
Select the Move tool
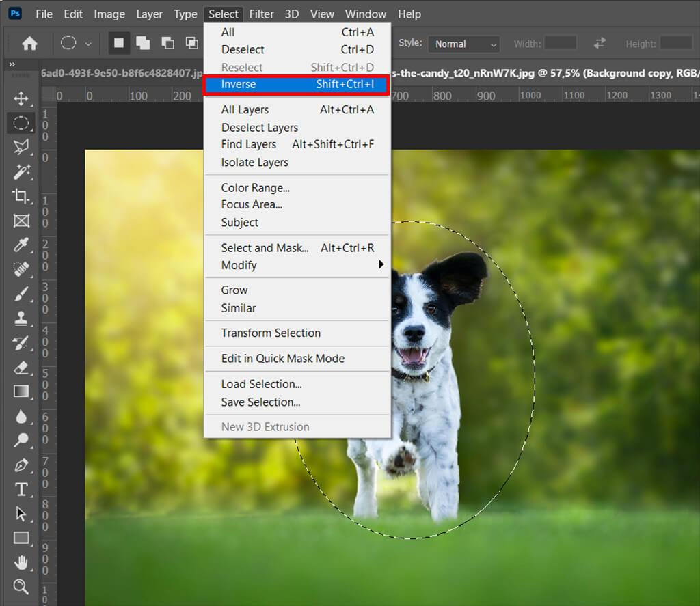pos(21,98)
